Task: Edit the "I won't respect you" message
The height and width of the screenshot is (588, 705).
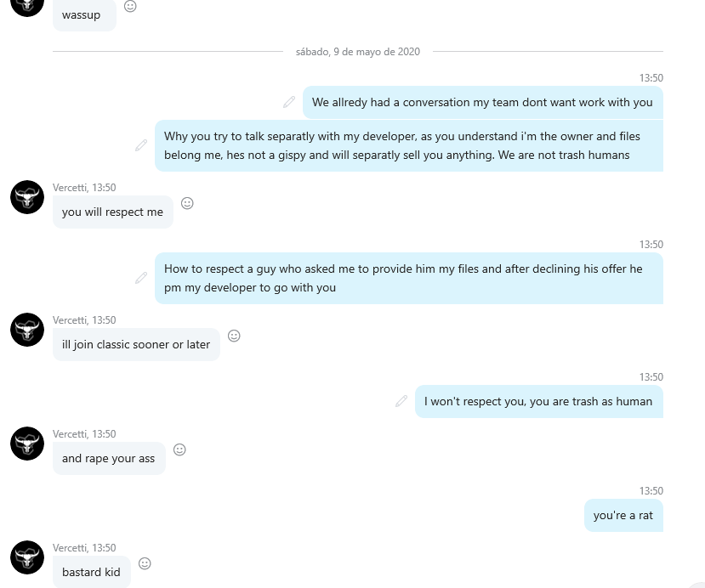Action: click(401, 401)
